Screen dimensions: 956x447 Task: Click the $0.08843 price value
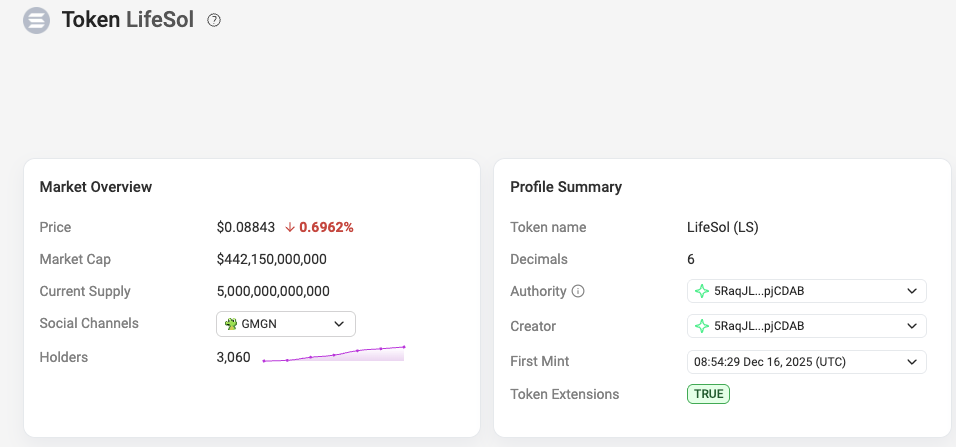[245, 227]
